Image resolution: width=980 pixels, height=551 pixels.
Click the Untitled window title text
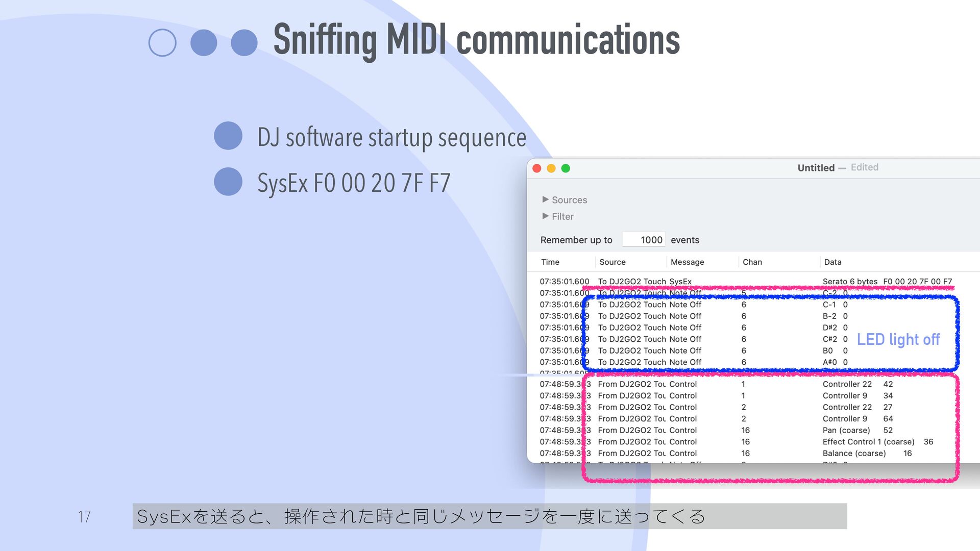point(816,168)
